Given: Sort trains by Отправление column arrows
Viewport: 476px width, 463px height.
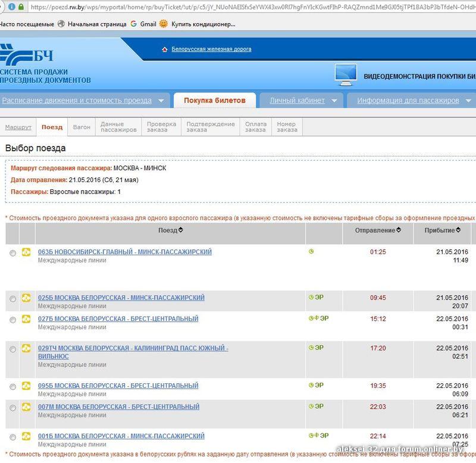Looking at the screenshot, I should [399, 230].
